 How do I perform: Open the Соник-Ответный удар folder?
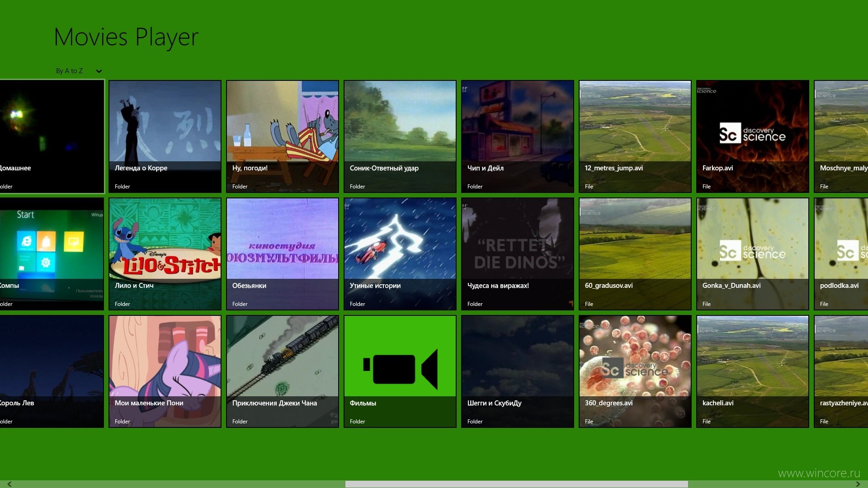[x=400, y=136]
